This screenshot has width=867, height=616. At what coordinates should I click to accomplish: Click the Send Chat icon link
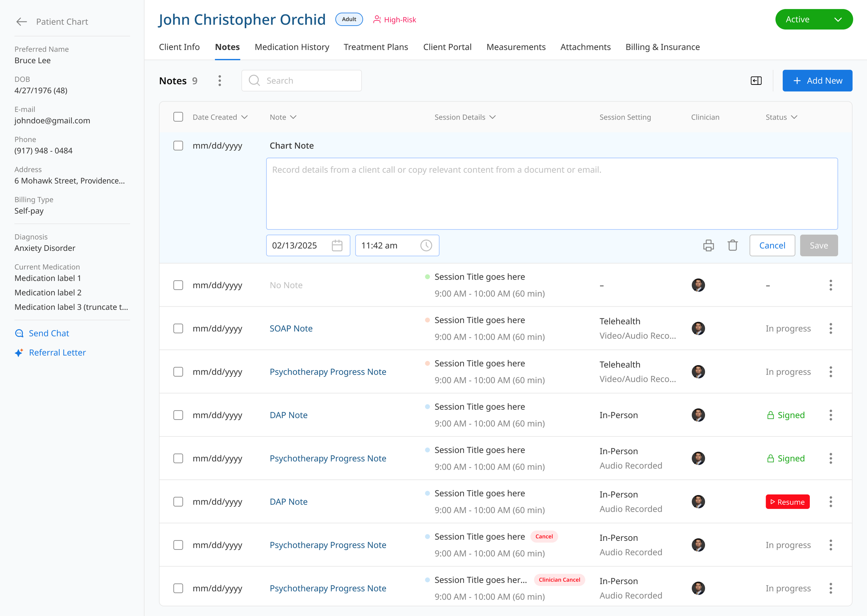19,333
